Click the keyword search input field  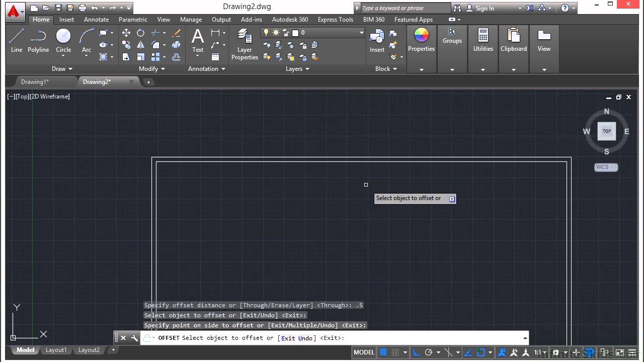406,8
